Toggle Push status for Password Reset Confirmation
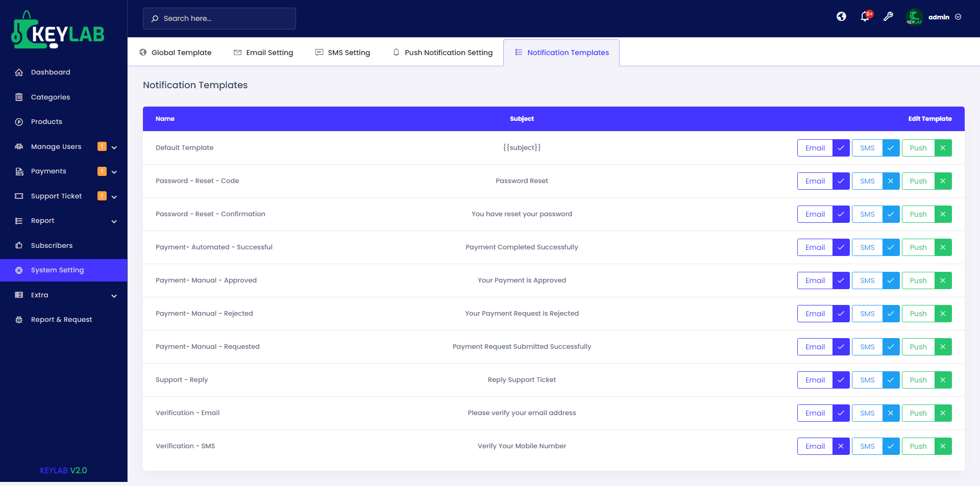 pos(943,214)
